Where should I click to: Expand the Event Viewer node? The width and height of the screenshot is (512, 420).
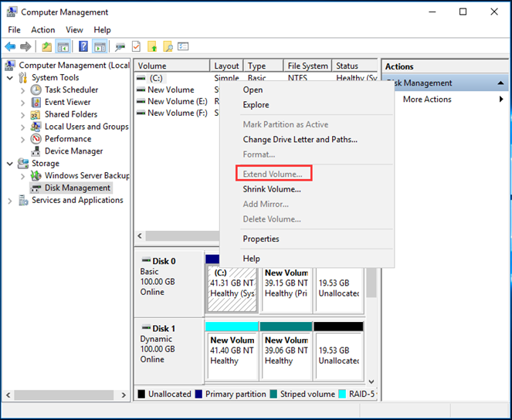[22, 103]
